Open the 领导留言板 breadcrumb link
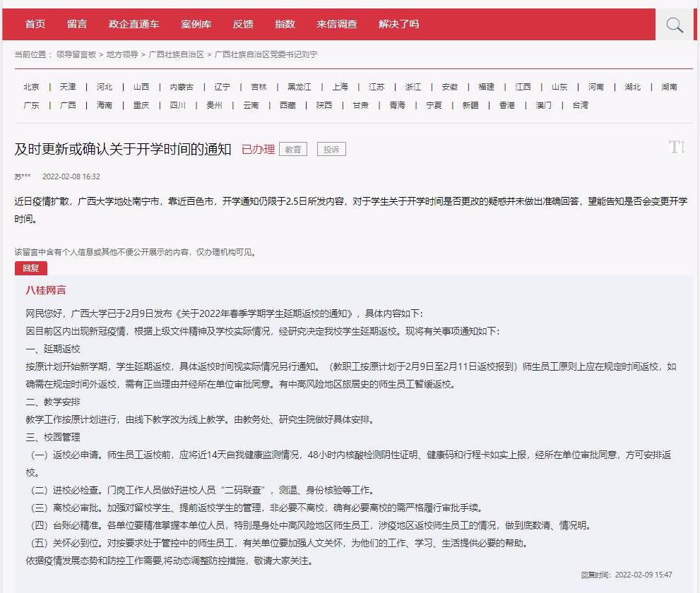This screenshot has height=593, width=700. pyautogui.click(x=76, y=54)
